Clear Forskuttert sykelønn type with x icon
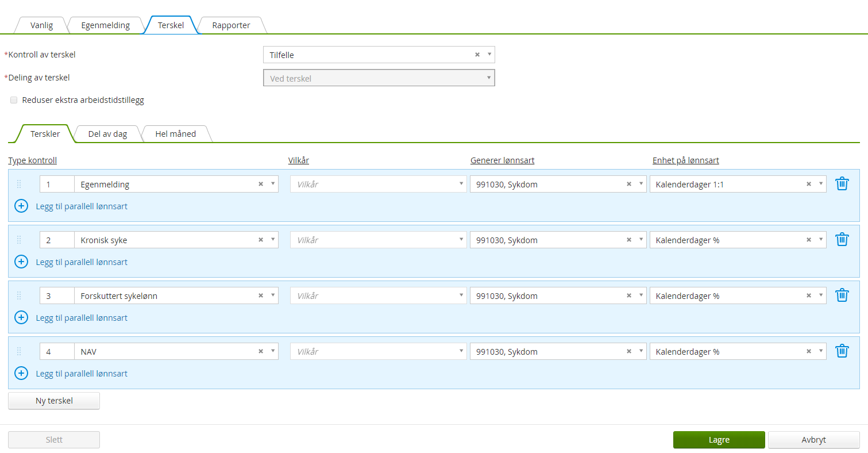The height and width of the screenshot is (453, 868). tap(260, 295)
